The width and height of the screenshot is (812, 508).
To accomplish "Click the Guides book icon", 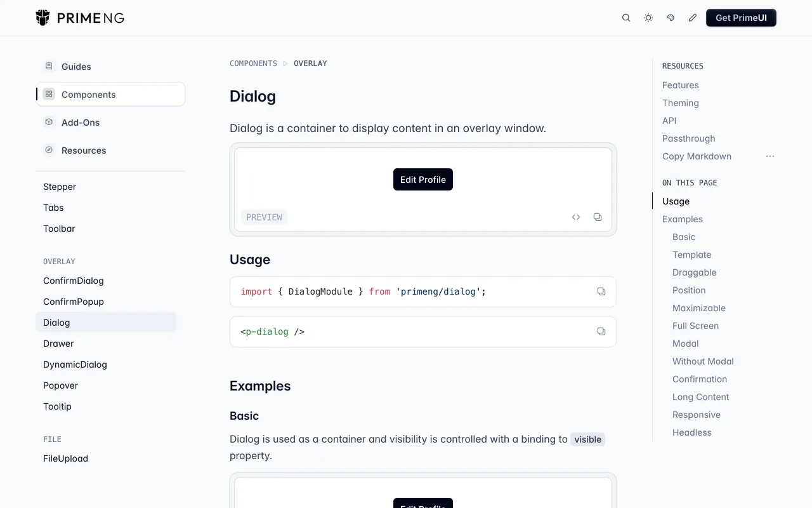I will tap(49, 66).
